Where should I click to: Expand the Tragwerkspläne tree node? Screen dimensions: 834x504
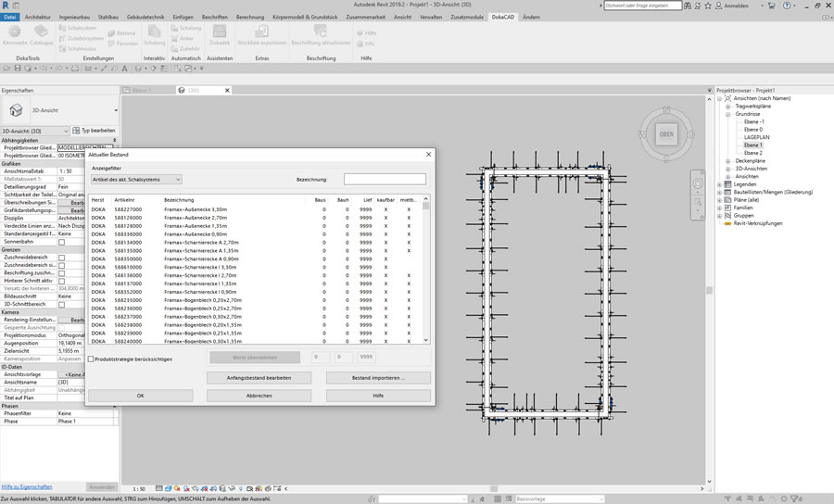(727, 107)
